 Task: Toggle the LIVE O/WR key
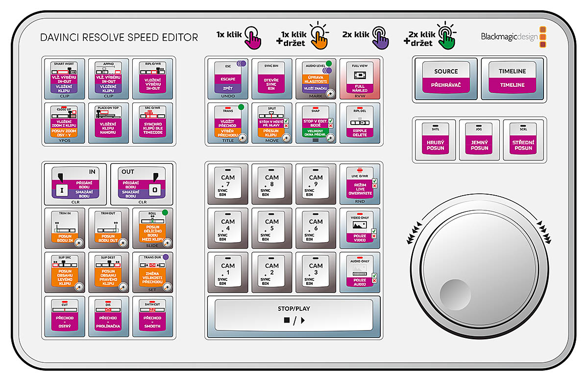point(360,184)
